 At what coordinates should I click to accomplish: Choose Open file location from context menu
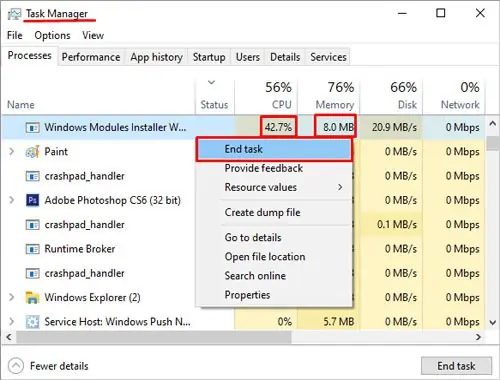pos(265,257)
